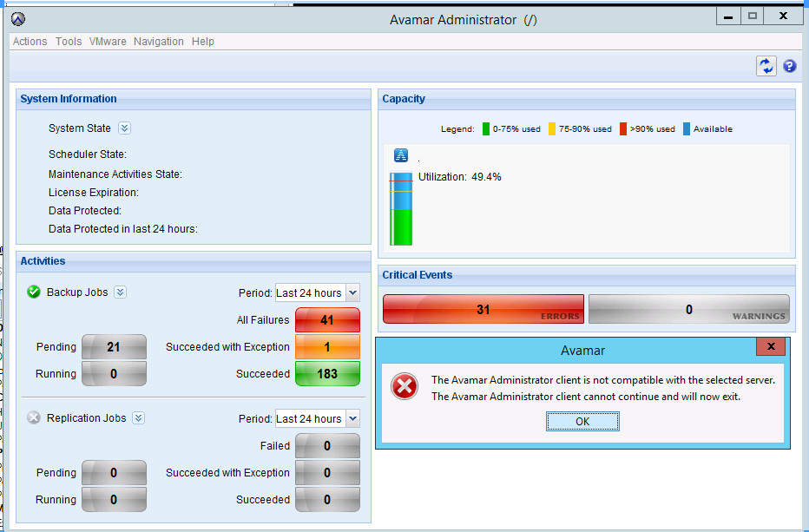Image resolution: width=809 pixels, height=532 pixels.
Task: Click All Failures count 41
Action: click(x=327, y=320)
